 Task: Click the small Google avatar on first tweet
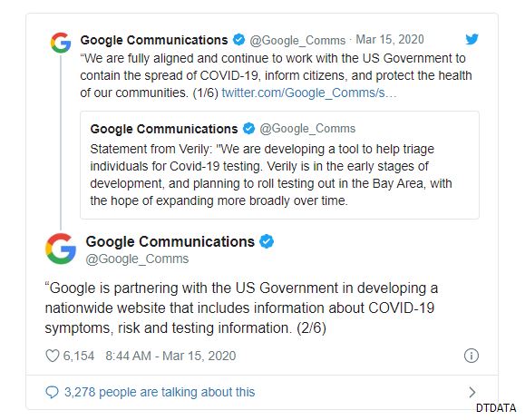(61, 43)
